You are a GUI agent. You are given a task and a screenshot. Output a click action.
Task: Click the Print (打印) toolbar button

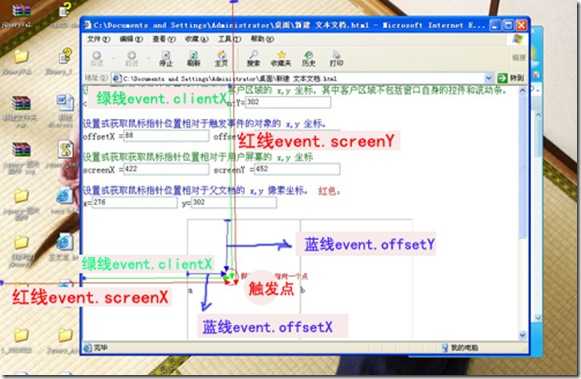pos(336,59)
